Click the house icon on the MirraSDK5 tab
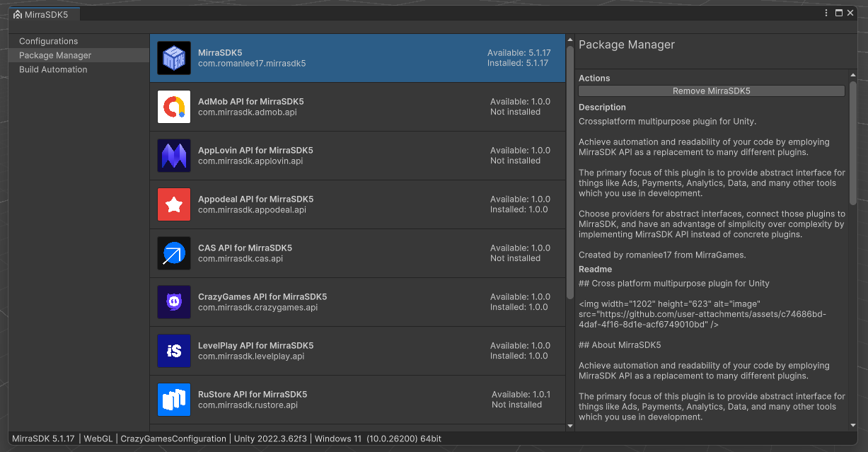The height and width of the screenshot is (452, 868). [18, 13]
